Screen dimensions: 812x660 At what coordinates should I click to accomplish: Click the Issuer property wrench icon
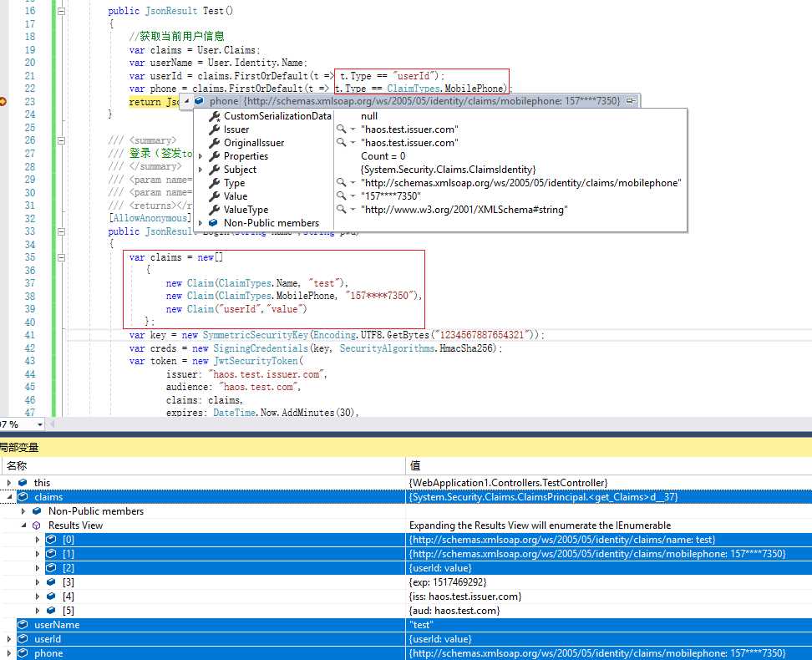click(x=214, y=129)
